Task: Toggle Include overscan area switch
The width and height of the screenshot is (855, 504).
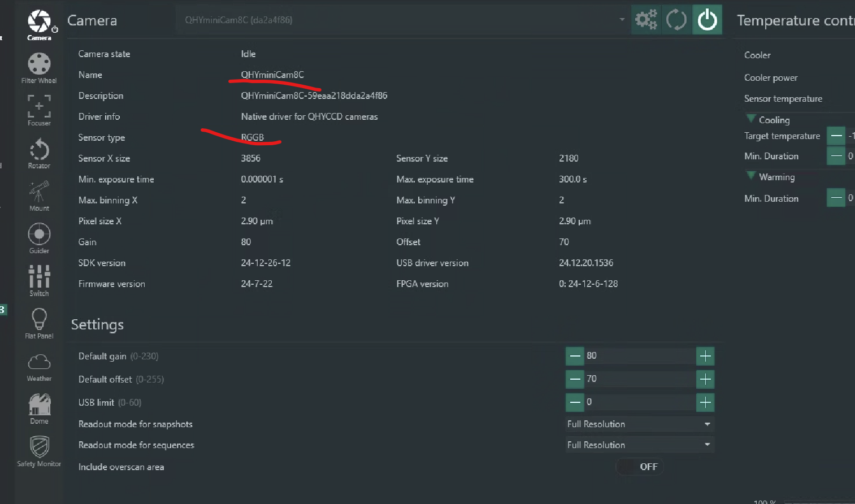Action: [639, 467]
